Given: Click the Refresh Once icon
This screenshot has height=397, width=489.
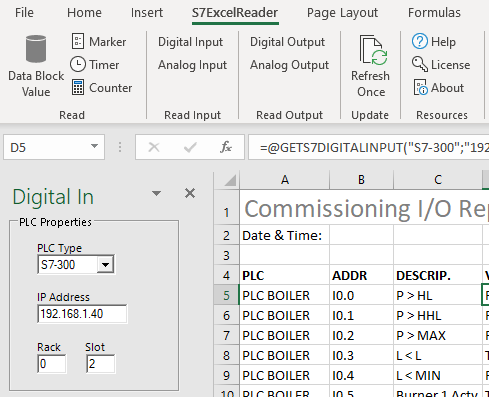Looking at the screenshot, I should (373, 50).
